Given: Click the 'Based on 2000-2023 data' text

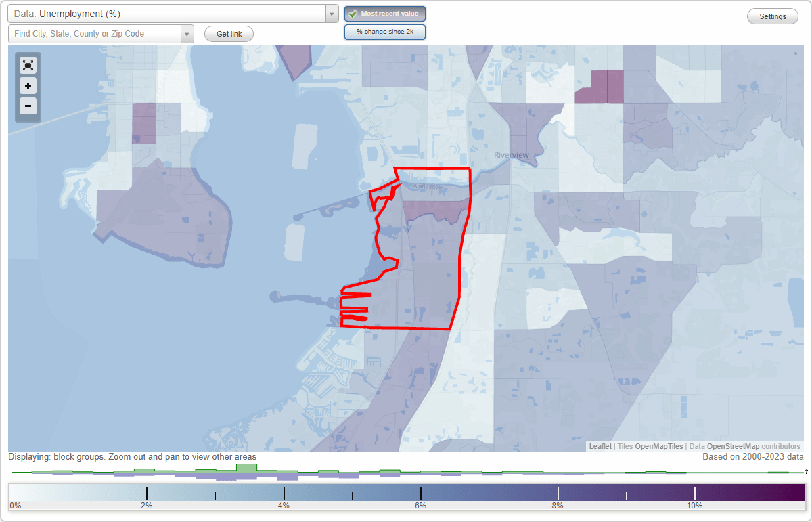Looking at the screenshot, I should [753, 457].
